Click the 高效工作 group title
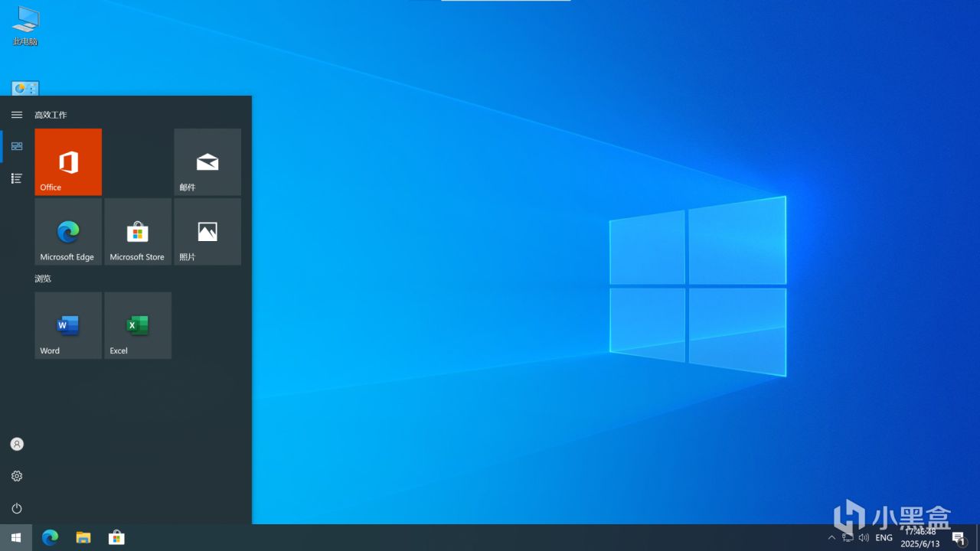This screenshot has width=980, height=551. pyautogui.click(x=51, y=115)
